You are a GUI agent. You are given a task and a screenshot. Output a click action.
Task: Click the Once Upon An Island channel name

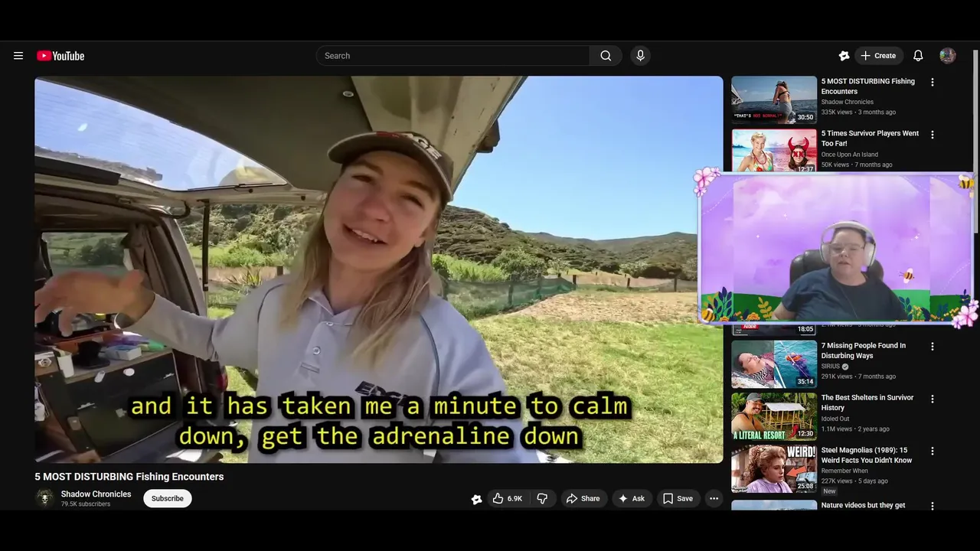pos(850,155)
